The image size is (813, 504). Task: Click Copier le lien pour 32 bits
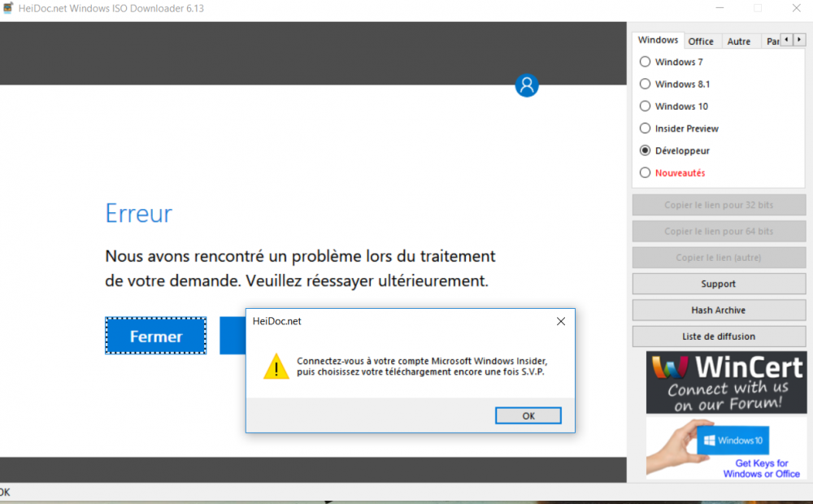coord(719,205)
